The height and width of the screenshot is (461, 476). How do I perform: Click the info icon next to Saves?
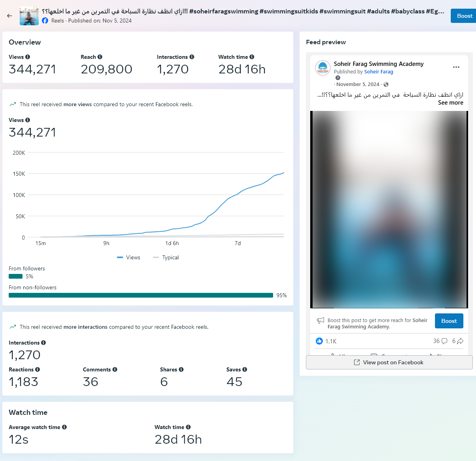click(x=245, y=369)
